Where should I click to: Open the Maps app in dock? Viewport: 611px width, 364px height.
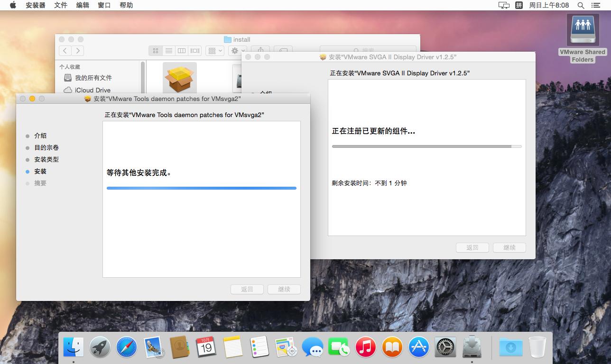tap(286, 347)
